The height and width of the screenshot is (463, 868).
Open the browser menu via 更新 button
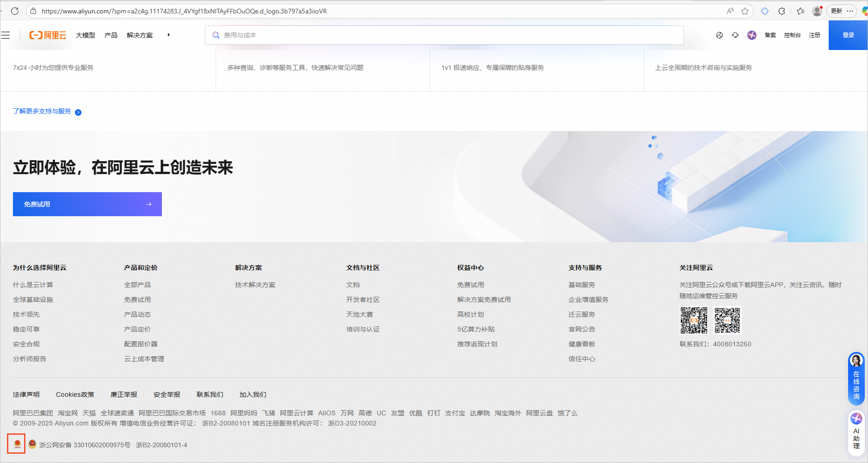point(842,11)
